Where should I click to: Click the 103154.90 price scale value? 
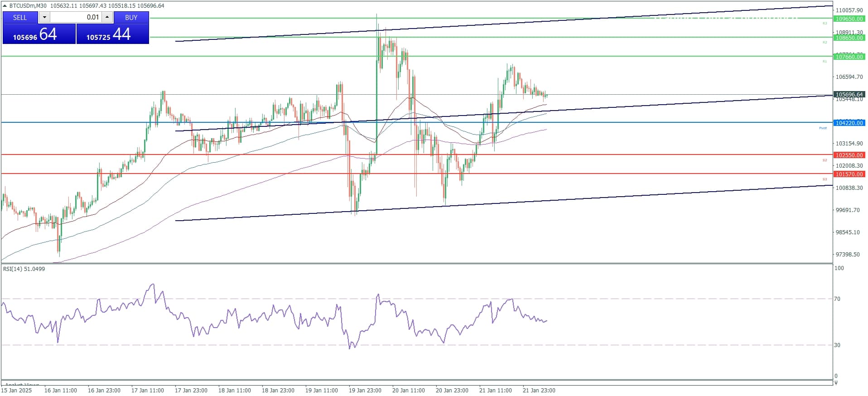click(849, 144)
